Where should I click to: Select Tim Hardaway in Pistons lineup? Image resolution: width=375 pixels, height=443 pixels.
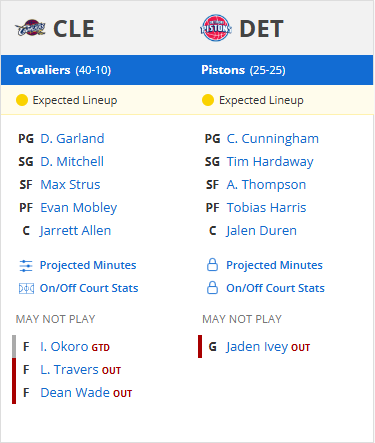tap(270, 162)
